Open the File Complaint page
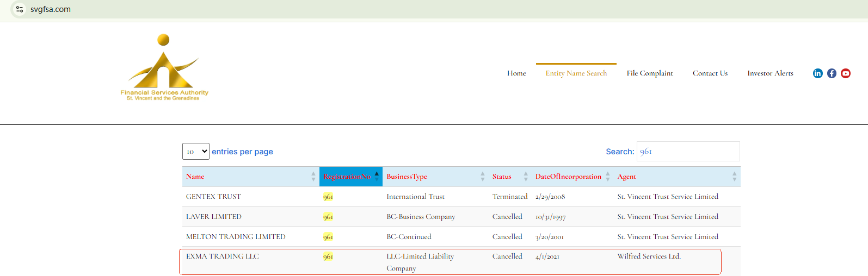Screen dimensions: 868x276 click(650, 73)
